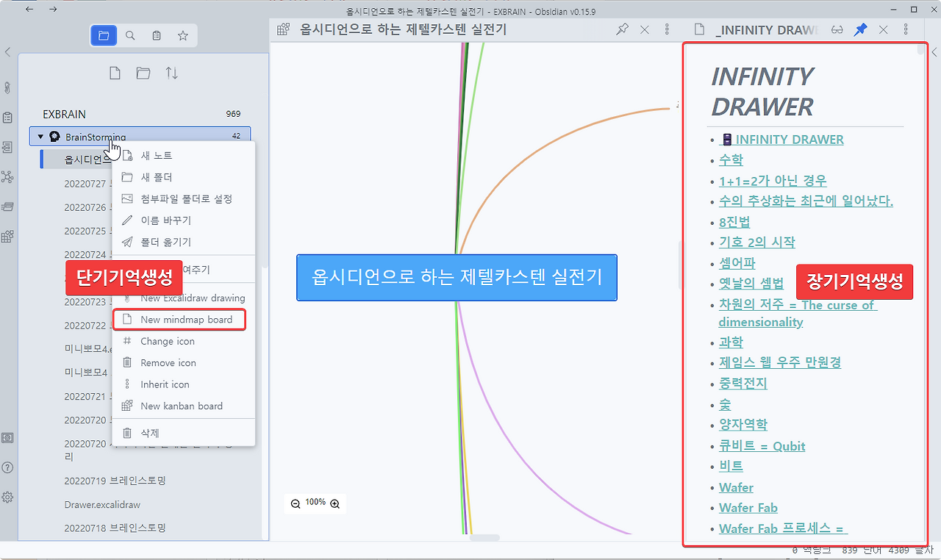Collapse the right sidebar with the chevron
The height and width of the screenshot is (560, 941).
(934, 52)
